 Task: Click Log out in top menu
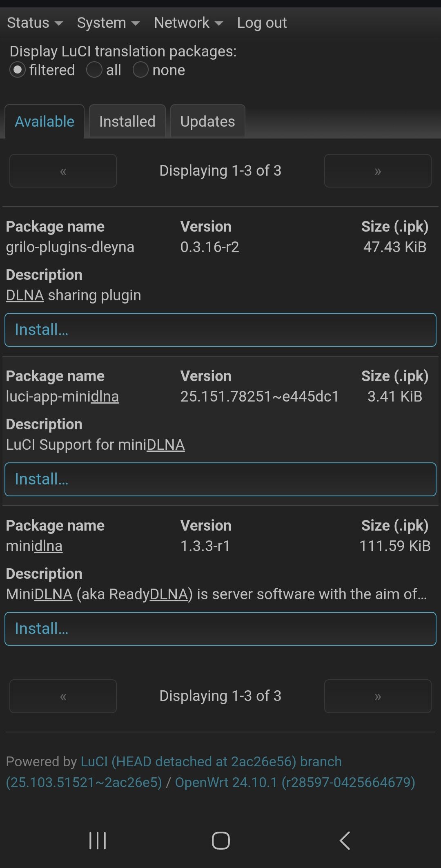coord(262,23)
